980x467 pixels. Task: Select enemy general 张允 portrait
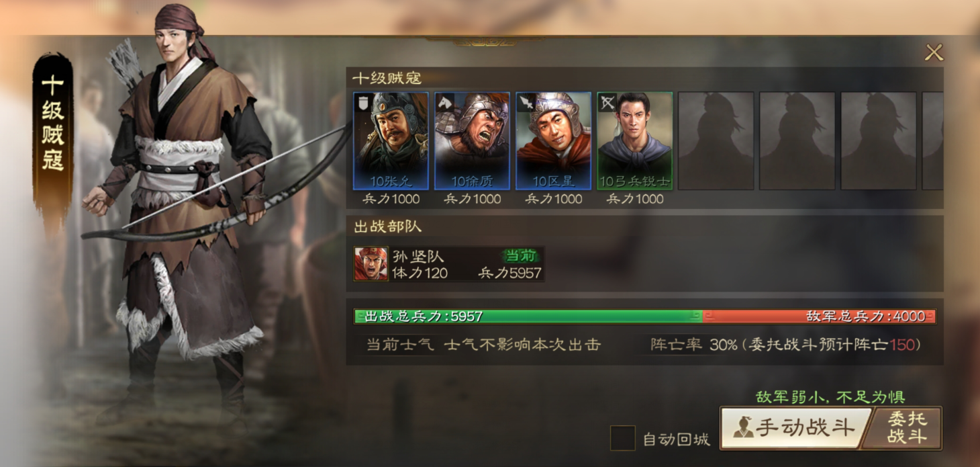[391, 141]
